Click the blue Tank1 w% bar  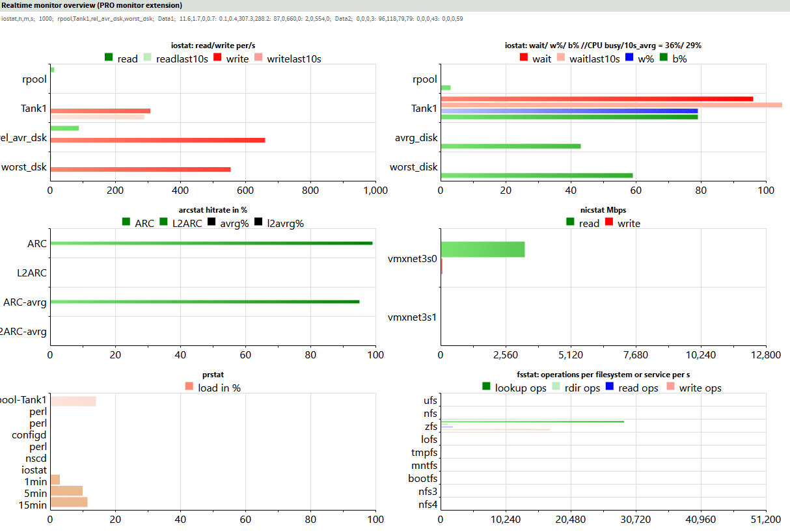point(569,111)
